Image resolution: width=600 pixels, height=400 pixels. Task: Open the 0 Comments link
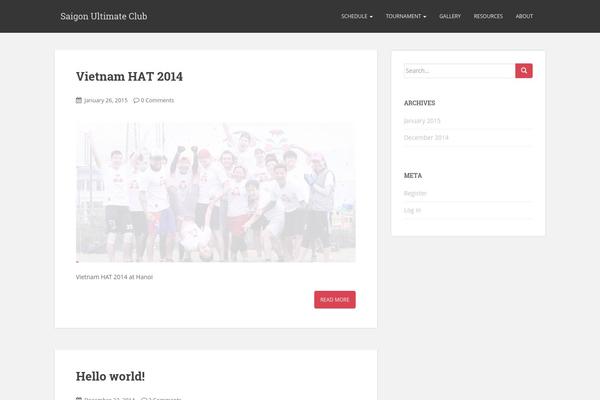(157, 100)
